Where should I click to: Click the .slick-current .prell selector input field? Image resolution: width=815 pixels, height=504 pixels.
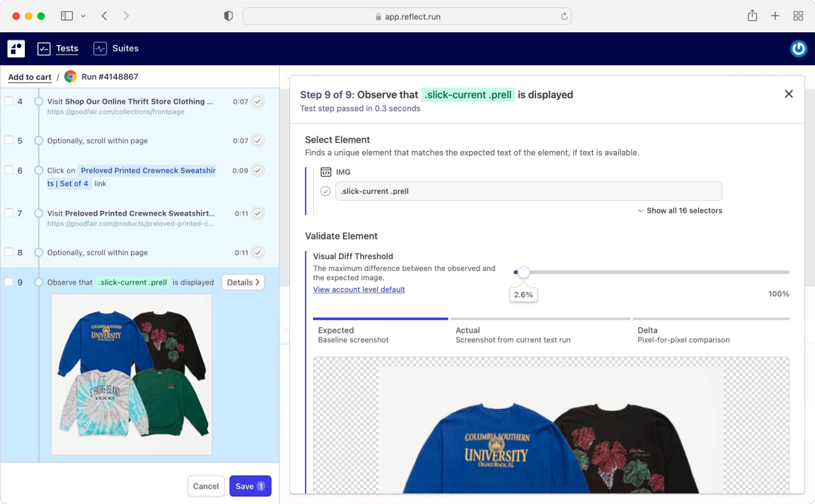click(529, 192)
